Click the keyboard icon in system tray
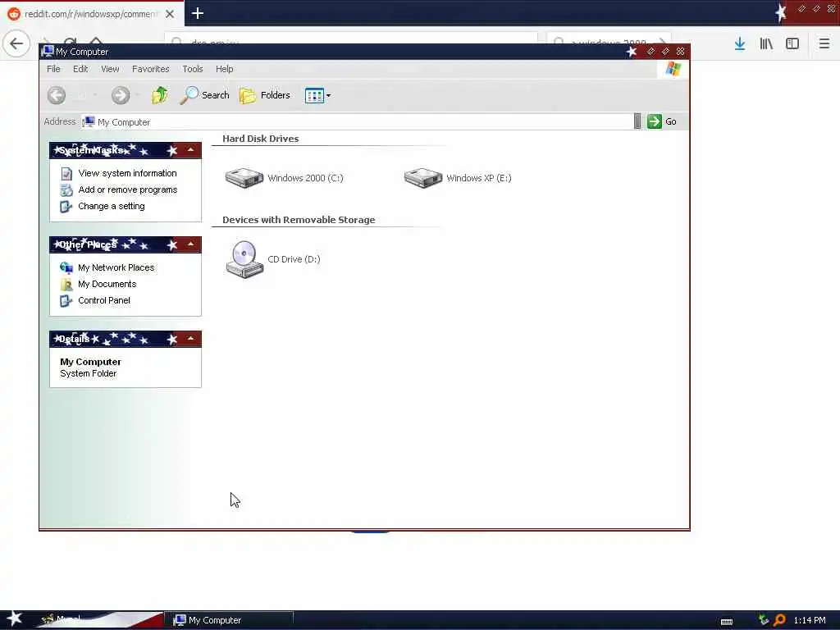This screenshot has height=630, width=840. [727, 622]
